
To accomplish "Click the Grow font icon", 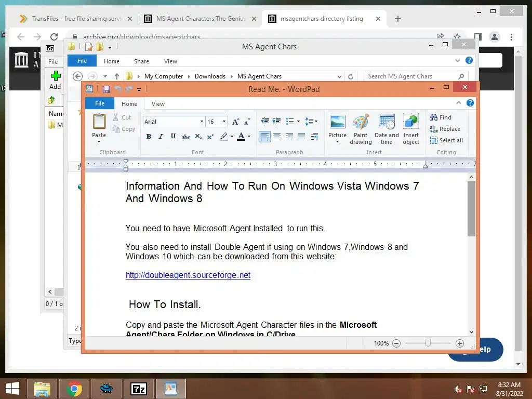I will (x=235, y=122).
